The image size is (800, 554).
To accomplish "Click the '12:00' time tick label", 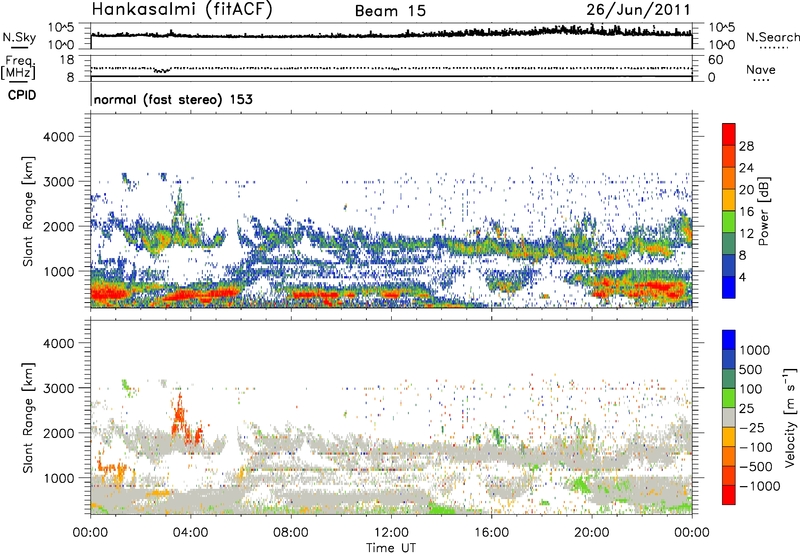I will (391, 533).
